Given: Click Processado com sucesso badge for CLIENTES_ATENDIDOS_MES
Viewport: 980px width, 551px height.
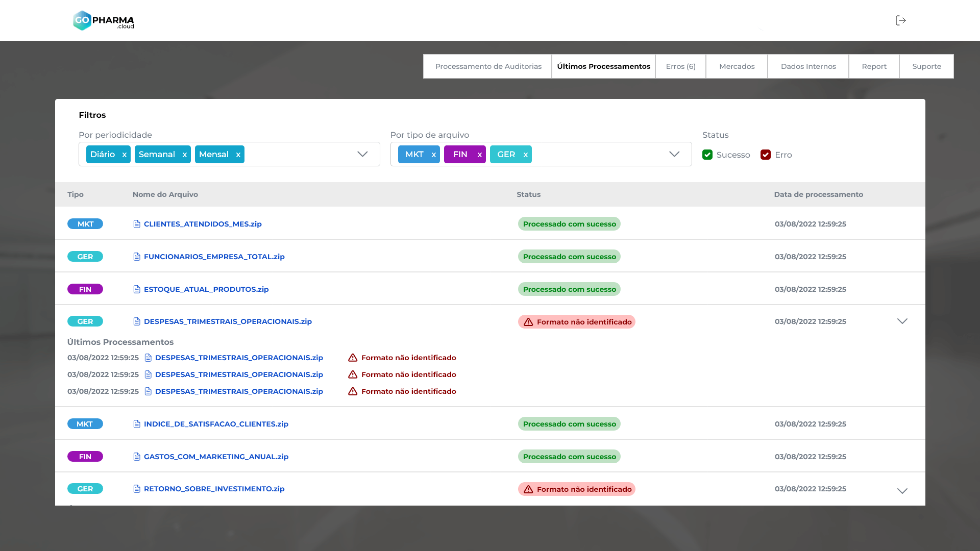Looking at the screenshot, I should click(569, 224).
